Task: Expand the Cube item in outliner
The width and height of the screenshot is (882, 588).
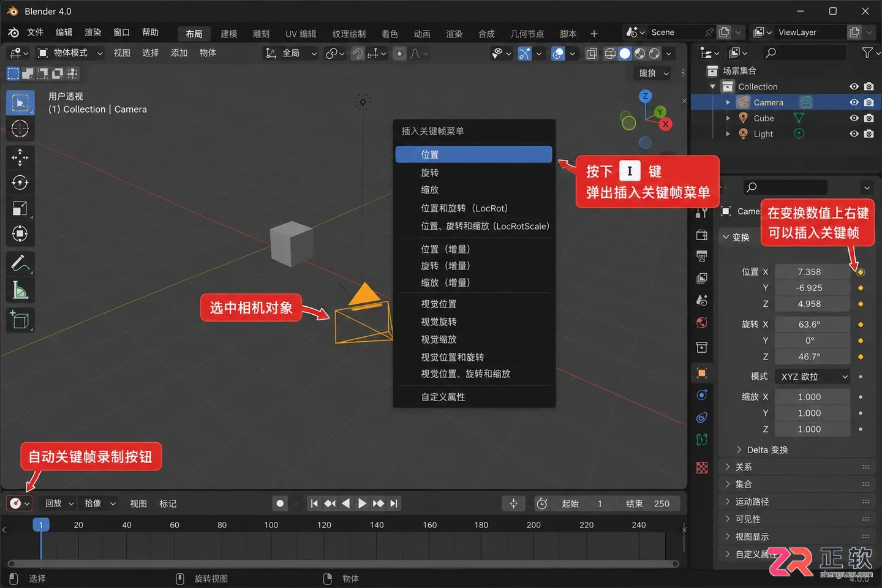Action: [x=728, y=118]
